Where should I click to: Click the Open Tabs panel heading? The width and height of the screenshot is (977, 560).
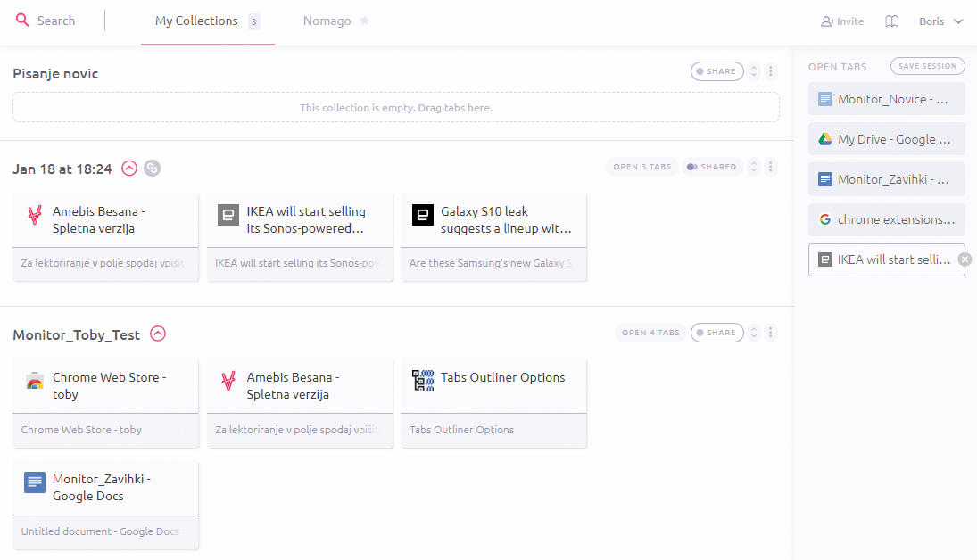[838, 67]
